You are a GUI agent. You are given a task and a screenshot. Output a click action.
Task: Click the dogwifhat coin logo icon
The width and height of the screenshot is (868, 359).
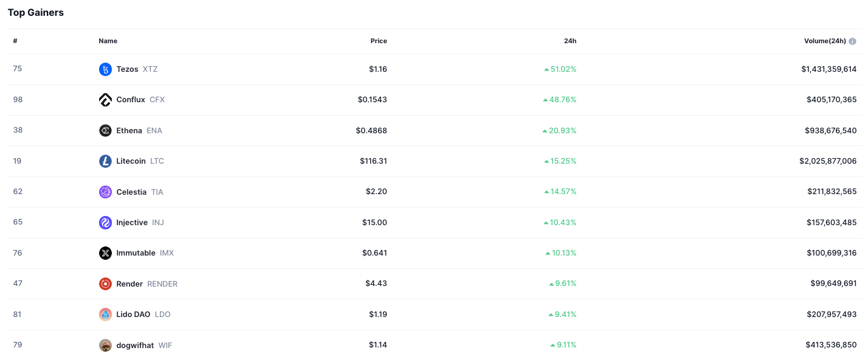[105, 345]
